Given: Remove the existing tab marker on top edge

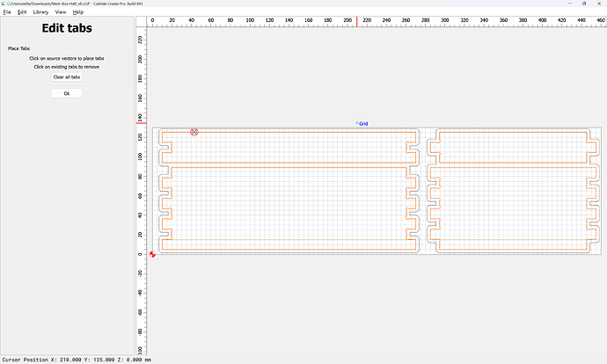Looking at the screenshot, I should [x=194, y=132].
